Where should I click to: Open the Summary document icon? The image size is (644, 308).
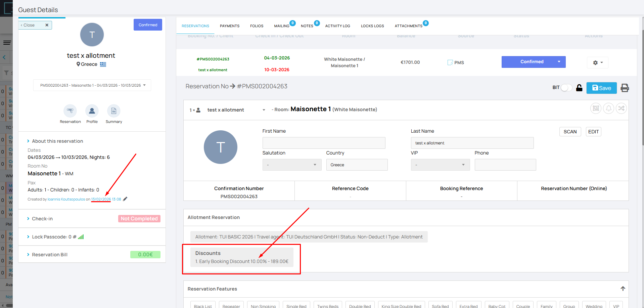pos(113,111)
